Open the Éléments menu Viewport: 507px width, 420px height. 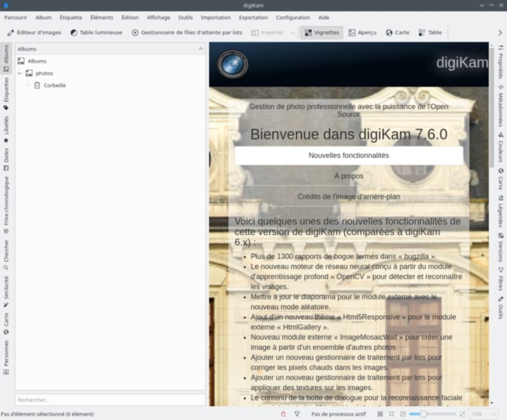pyautogui.click(x=102, y=17)
